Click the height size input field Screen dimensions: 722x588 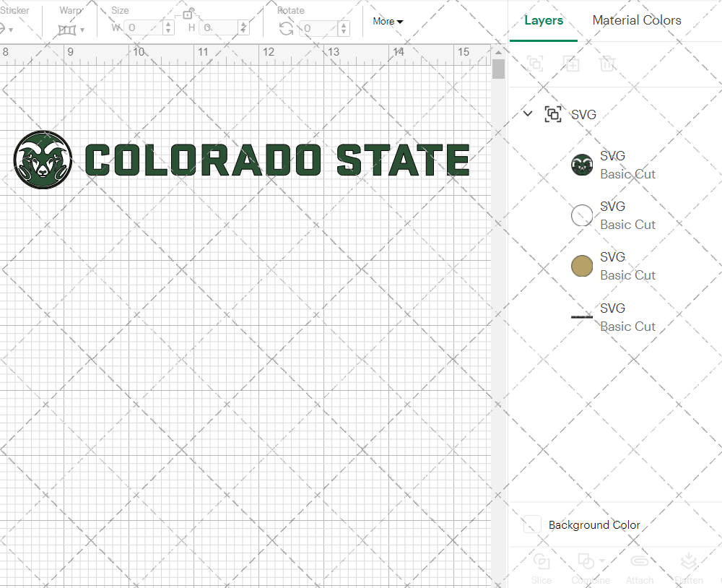[x=219, y=28]
